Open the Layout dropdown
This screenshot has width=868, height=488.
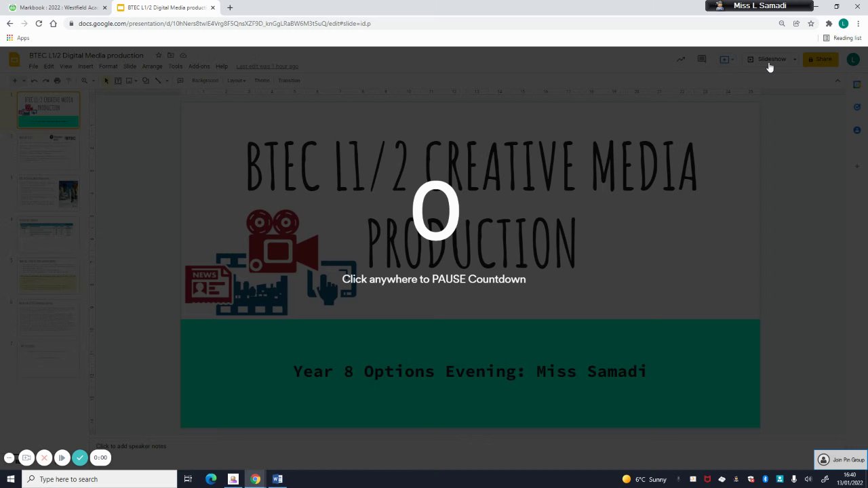click(236, 81)
